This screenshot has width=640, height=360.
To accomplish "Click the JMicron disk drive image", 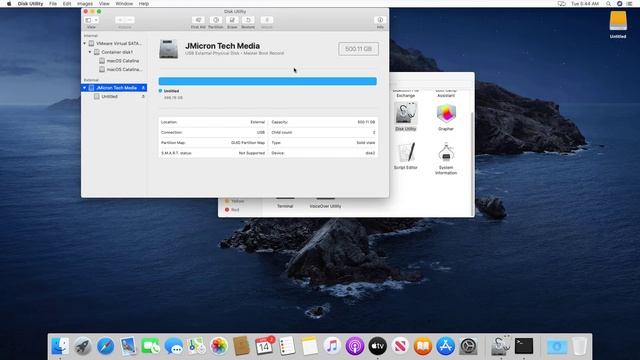I will coord(169,49).
